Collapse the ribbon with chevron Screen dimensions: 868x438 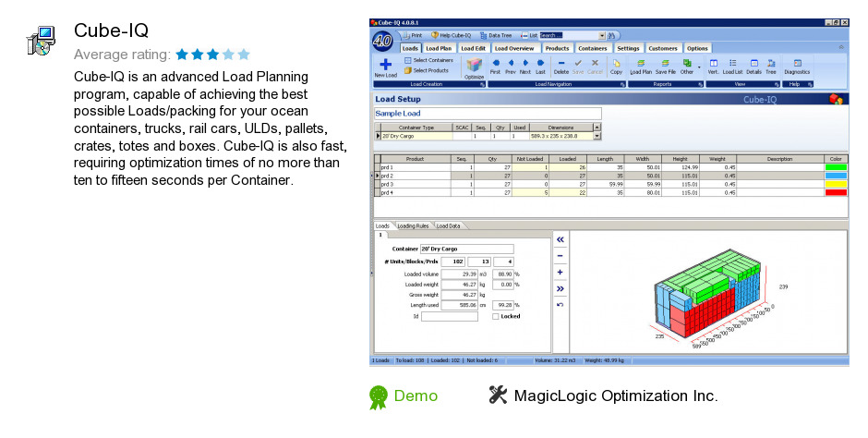click(x=841, y=48)
